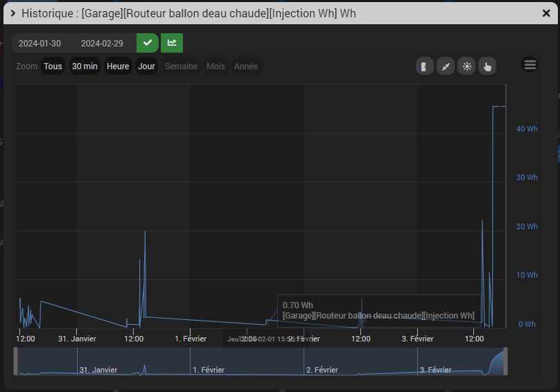
Task: Open the hamburger chart export menu
Action: [x=530, y=65]
